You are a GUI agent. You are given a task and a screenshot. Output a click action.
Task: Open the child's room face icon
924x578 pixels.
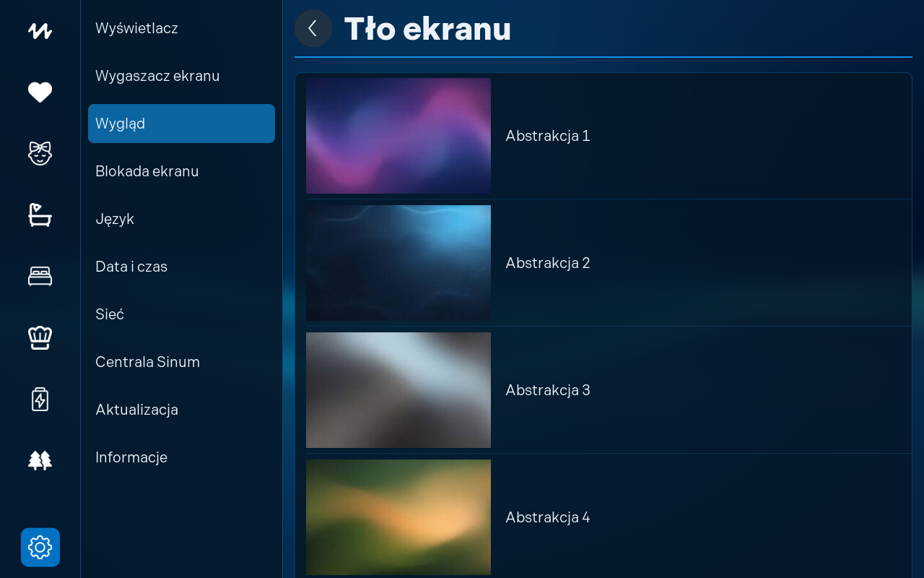coord(40,153)
